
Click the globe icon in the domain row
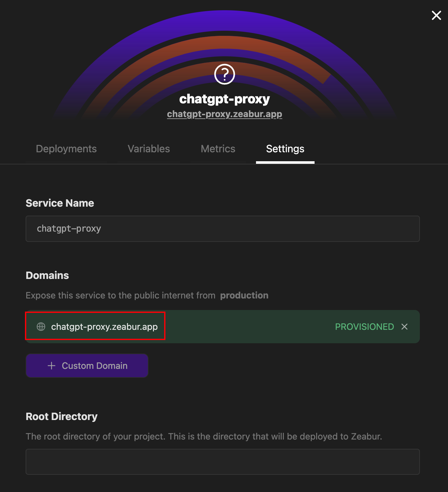(x=41, y=327)
